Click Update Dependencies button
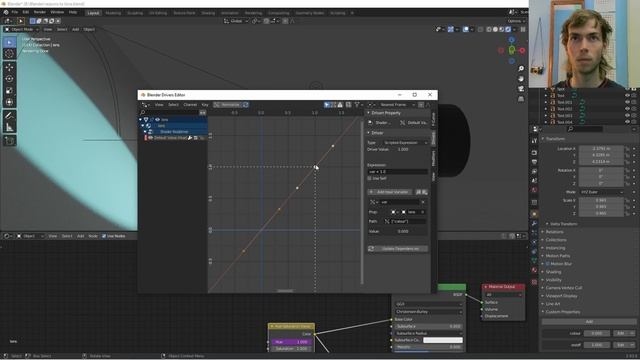 click(x=398, y=249)
